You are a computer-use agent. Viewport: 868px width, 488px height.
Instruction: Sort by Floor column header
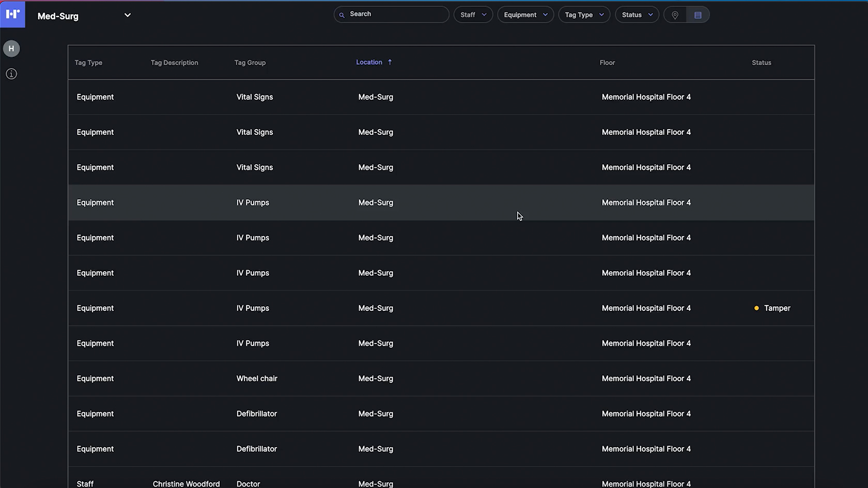pos(607,62)
